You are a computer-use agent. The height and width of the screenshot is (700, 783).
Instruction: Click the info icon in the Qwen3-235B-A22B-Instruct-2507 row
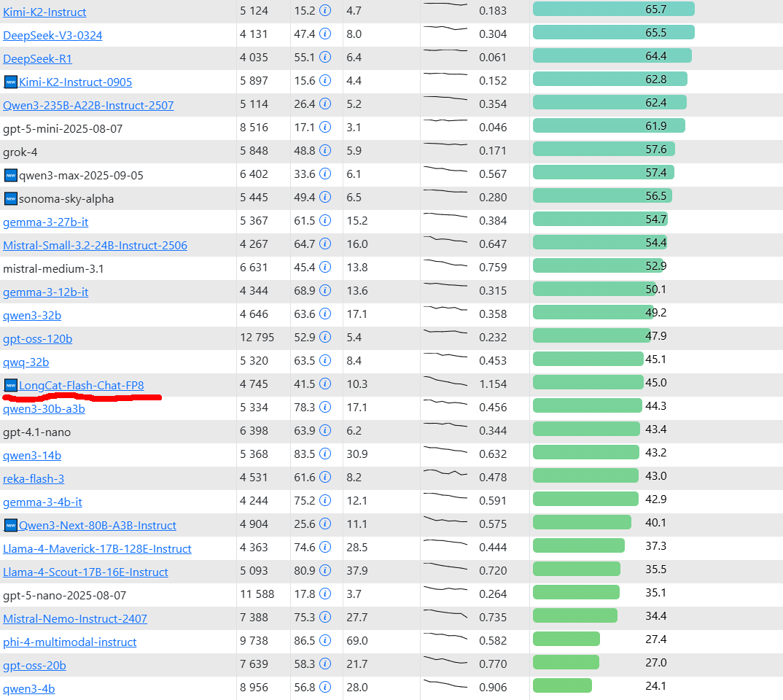pyautogui.click(x=325, y=104)
